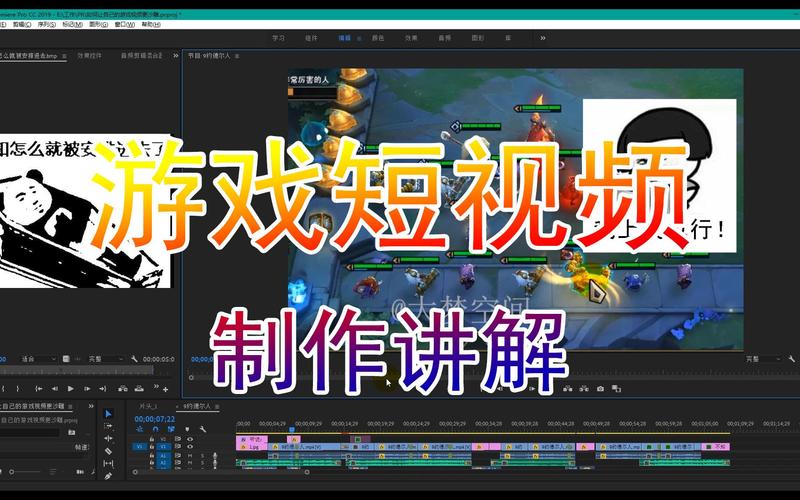Open Program monitor settings wrench
800x500 pixels.
(x=791, y=359)
